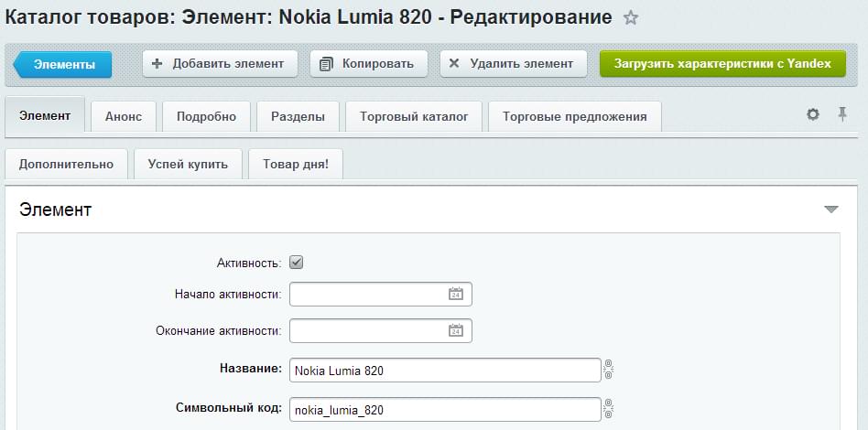
Task: Click Символьный код field nokia_lumia_820
Action: tap(445, 409)
